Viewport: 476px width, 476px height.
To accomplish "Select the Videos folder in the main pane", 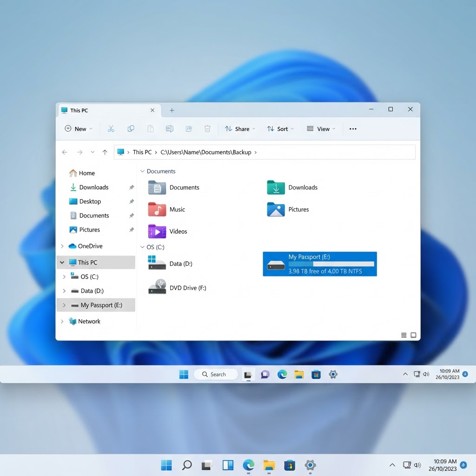I will 167,231.
